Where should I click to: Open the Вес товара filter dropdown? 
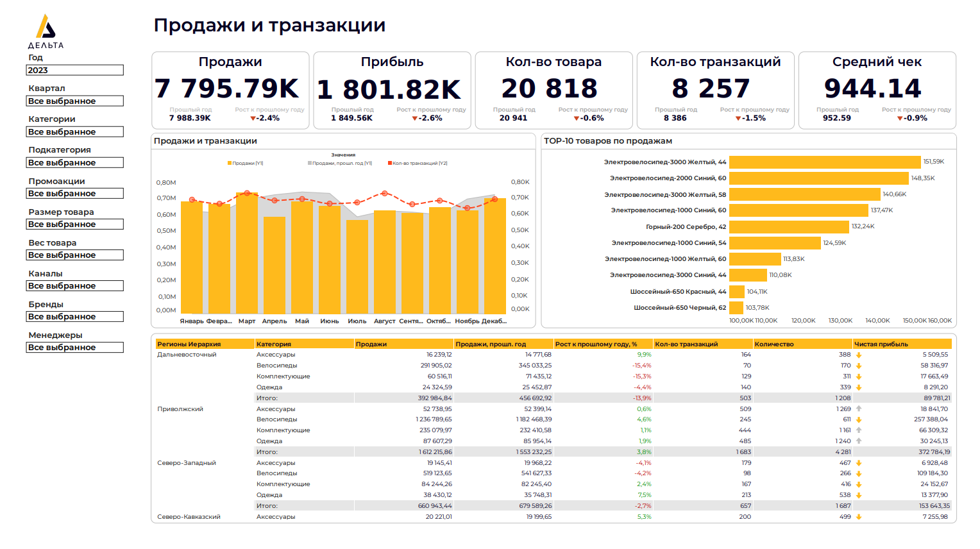(x=74, y=255)
